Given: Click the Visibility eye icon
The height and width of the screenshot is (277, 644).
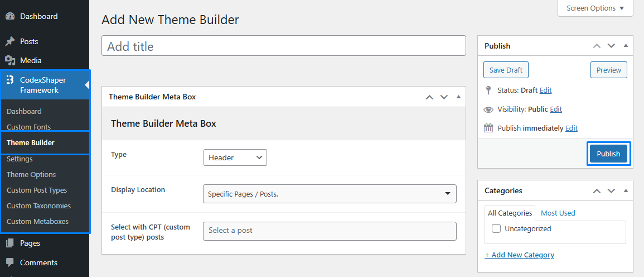Looking at the screenshot, I should 488,109.
